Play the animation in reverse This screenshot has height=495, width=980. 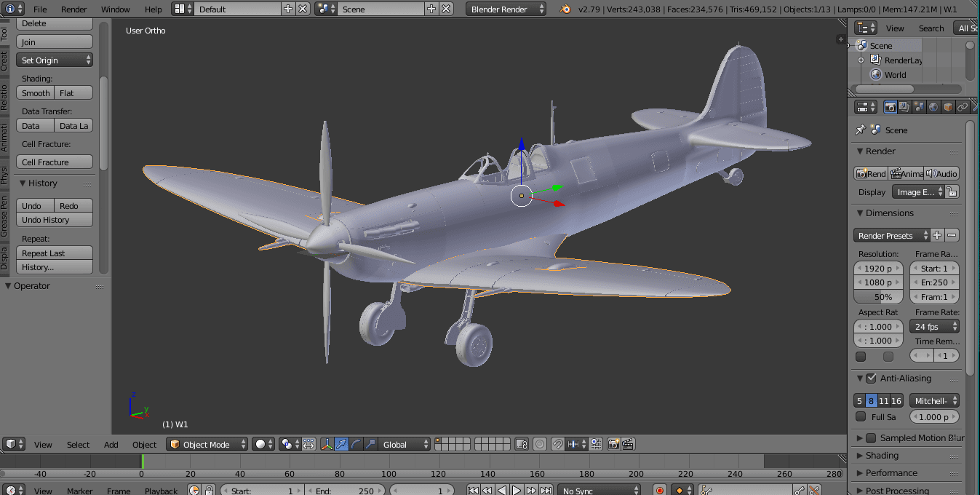pos(502,491)
